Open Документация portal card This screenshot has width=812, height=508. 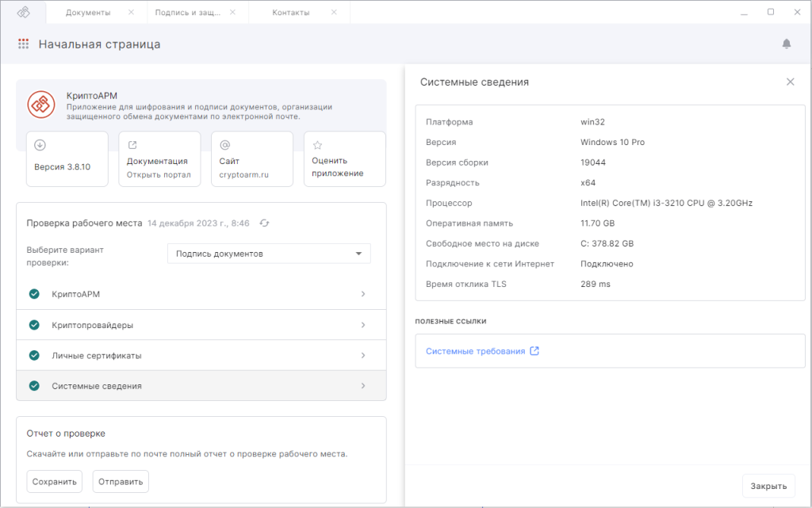tap(159, 159)
